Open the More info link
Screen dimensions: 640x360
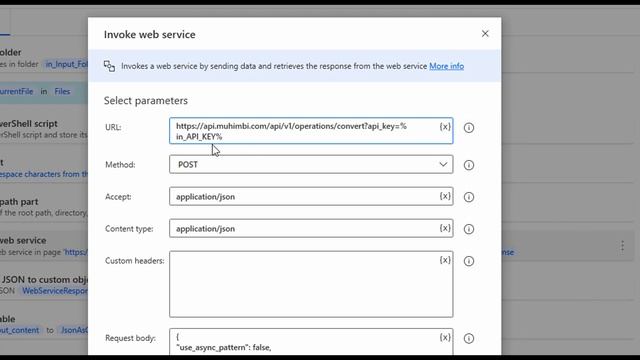pos(447,66)
